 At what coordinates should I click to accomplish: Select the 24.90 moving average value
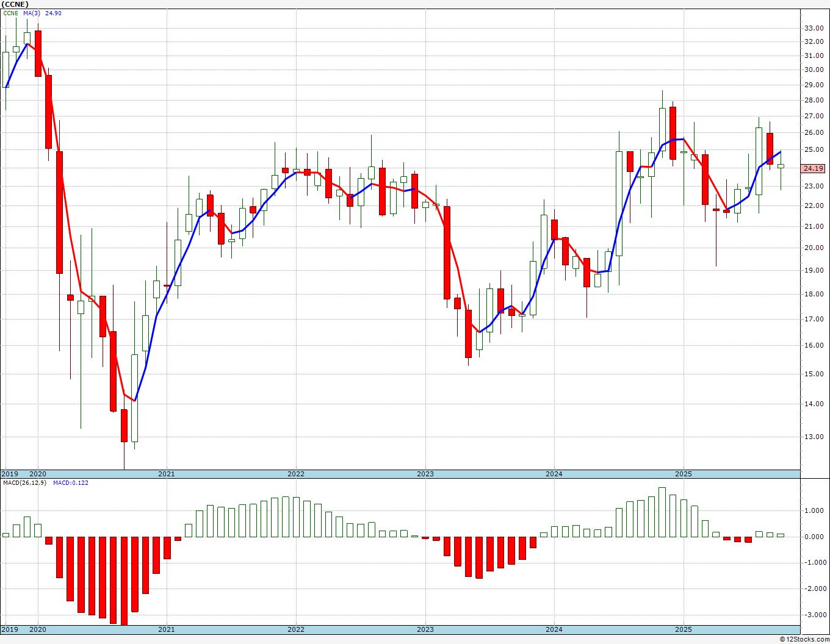coord(53,13)
